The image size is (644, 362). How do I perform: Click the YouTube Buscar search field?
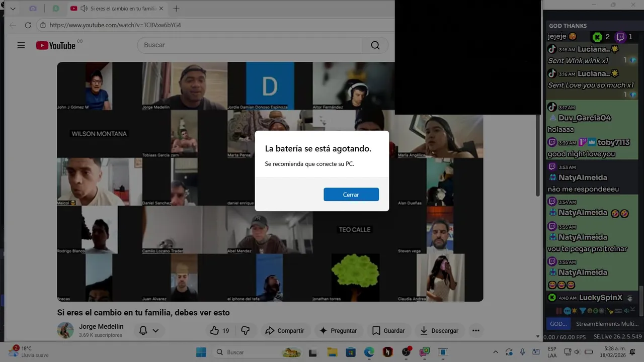[250, 45]
